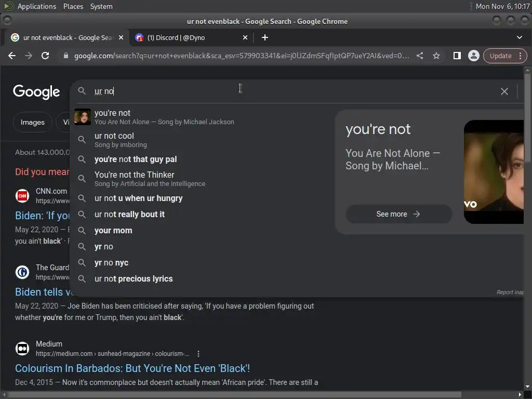Choose suggestion ur not cool
The image size is (532, 399).
click(x=202, y=140)
